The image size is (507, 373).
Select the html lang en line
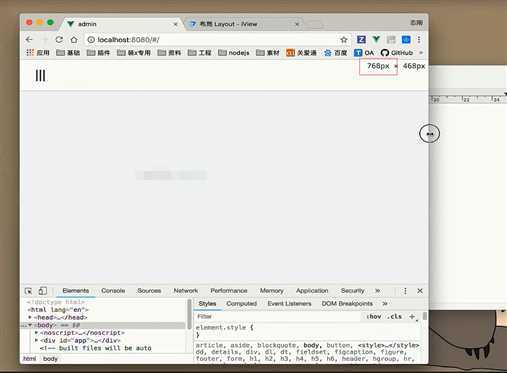click(x=58, y=310)
